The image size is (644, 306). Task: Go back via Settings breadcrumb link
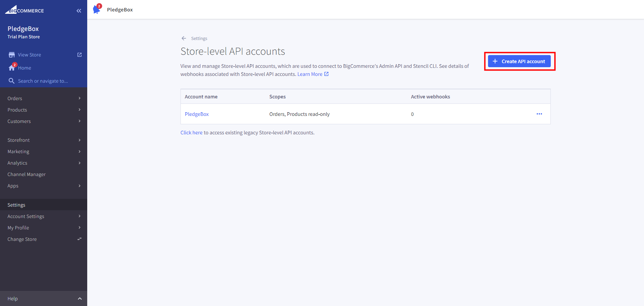[x=199, y=38]
